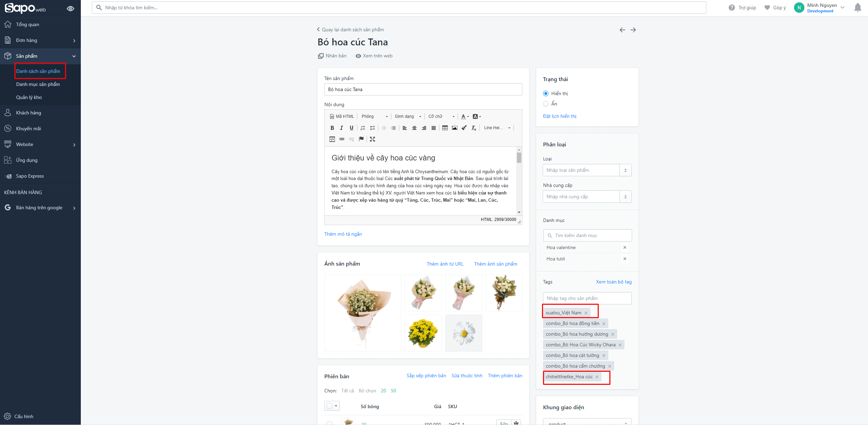The image size is (868, 425).
Task: Open the Minh Nguyen account menu
Action: pos(820,8)
